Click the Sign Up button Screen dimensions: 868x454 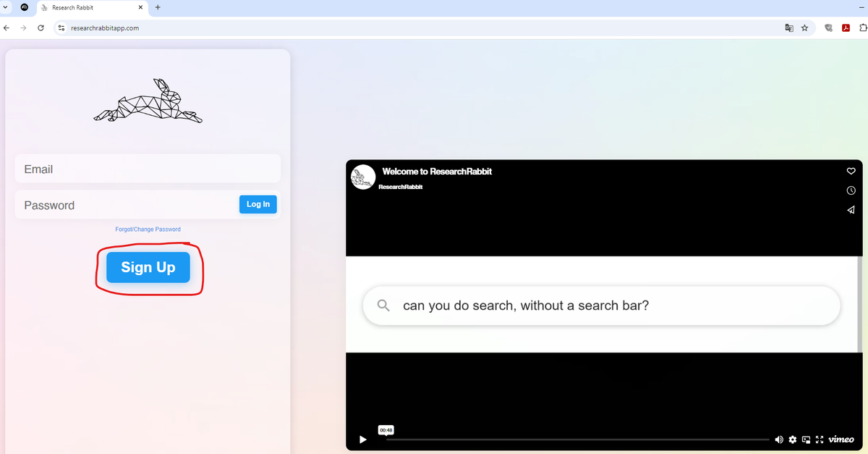148,267
